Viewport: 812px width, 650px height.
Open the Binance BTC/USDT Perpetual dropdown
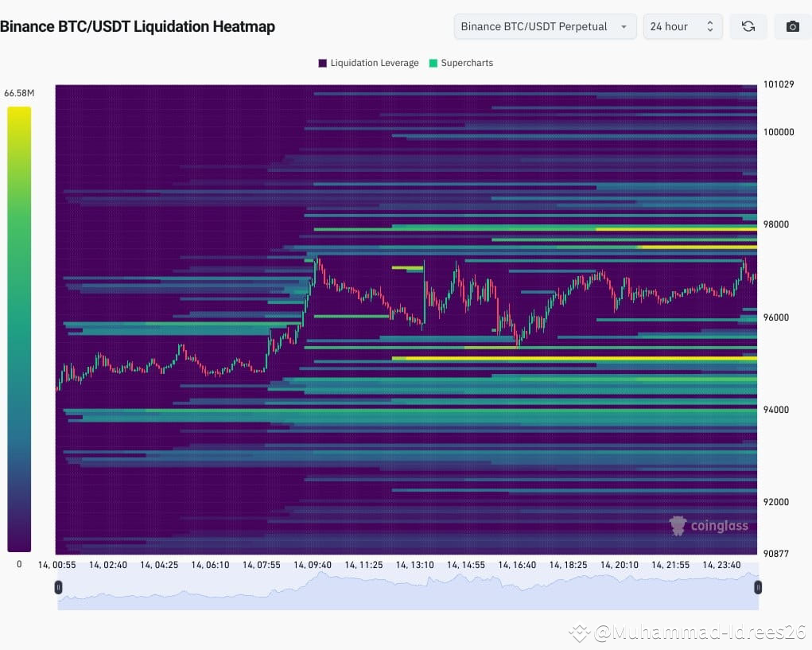click(x=544, y=26)
